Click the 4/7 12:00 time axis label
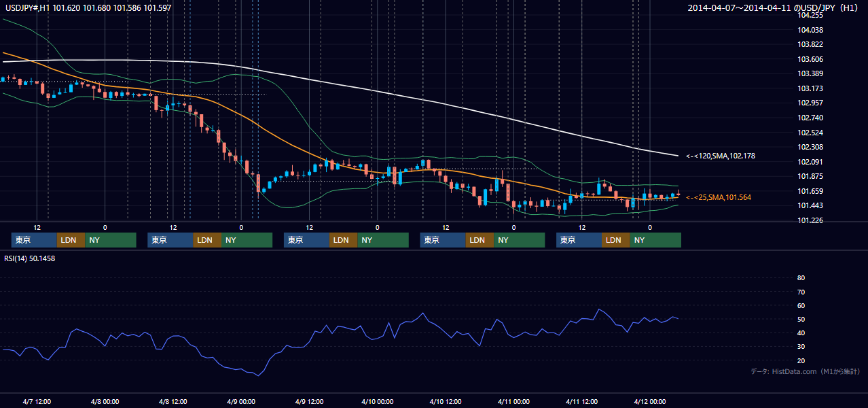The height and width of the screenshot is (408, 868). point(37,401)
